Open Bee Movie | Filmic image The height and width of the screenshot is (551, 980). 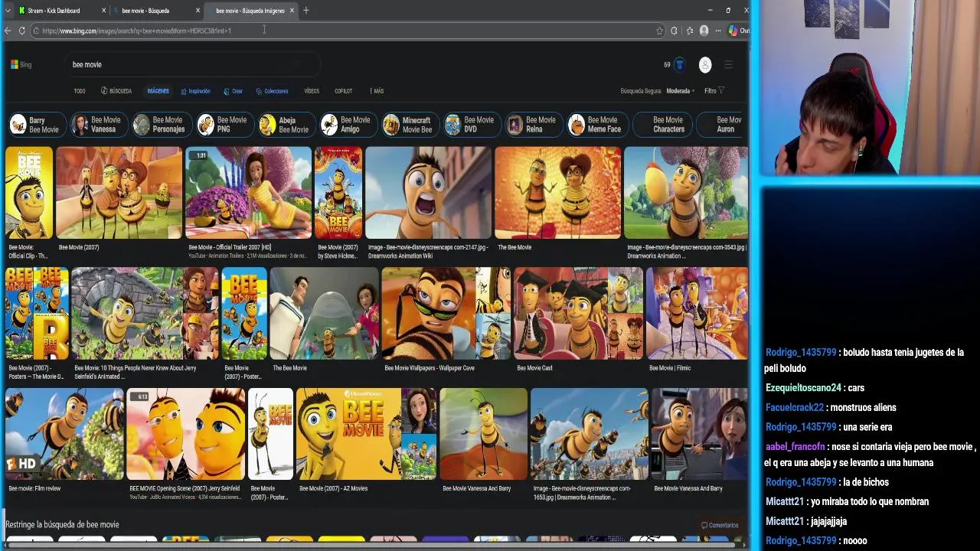697,313
